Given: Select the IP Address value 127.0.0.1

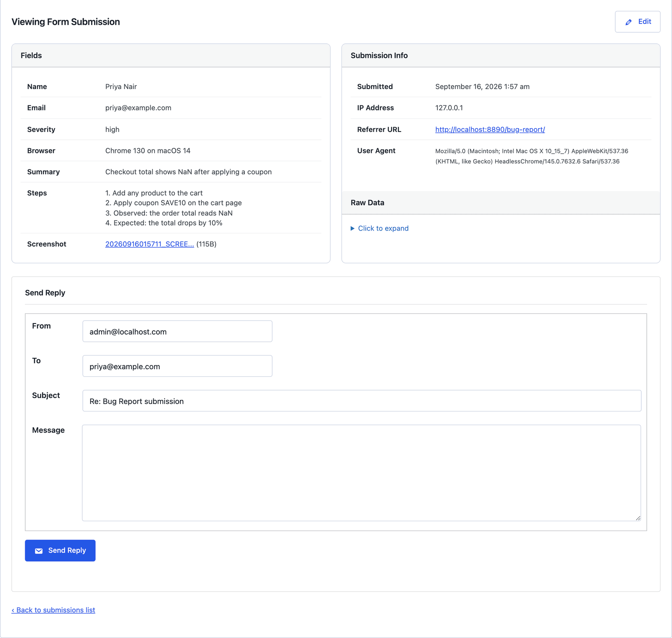Looking at the screenshot, I should pyautogui.click(x=449, y=108).
